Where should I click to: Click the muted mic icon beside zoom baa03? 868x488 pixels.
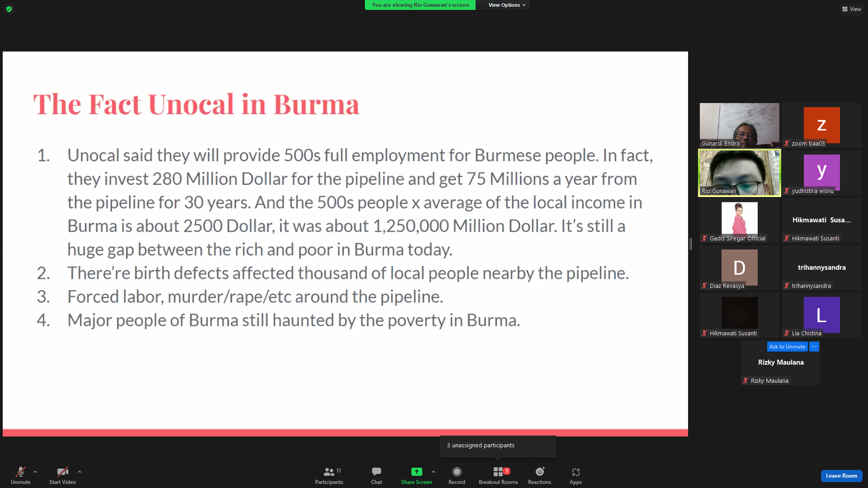tap(787, 143)
